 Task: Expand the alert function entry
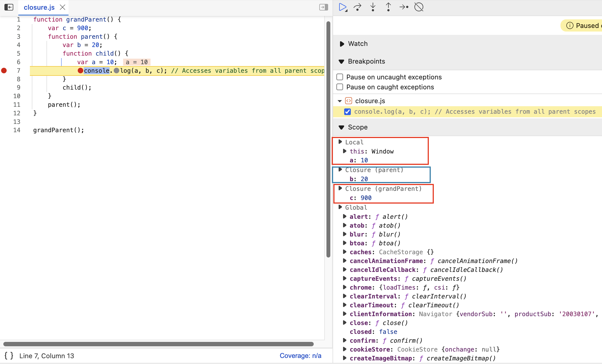[345, 216]
